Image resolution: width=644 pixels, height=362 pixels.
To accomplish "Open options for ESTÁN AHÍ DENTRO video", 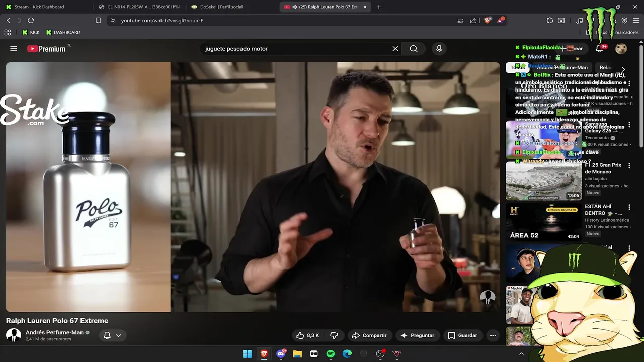I will [x=629, y=207].
